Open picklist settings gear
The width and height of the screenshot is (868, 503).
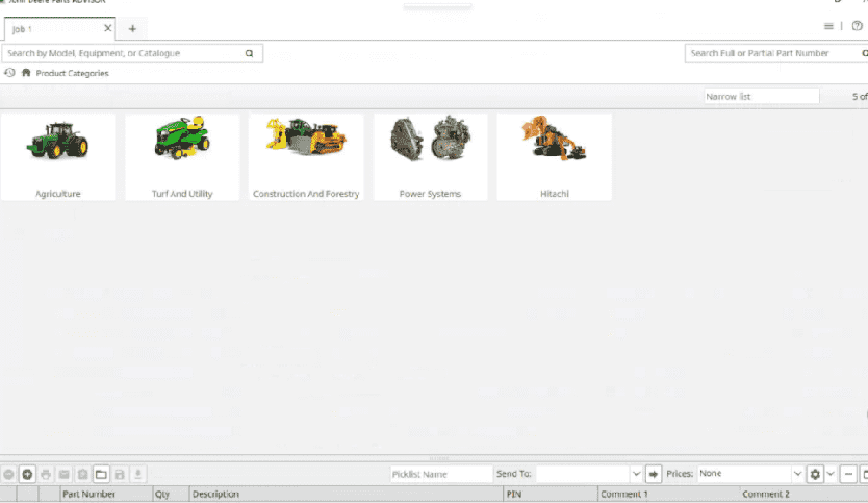click(815, 474)
